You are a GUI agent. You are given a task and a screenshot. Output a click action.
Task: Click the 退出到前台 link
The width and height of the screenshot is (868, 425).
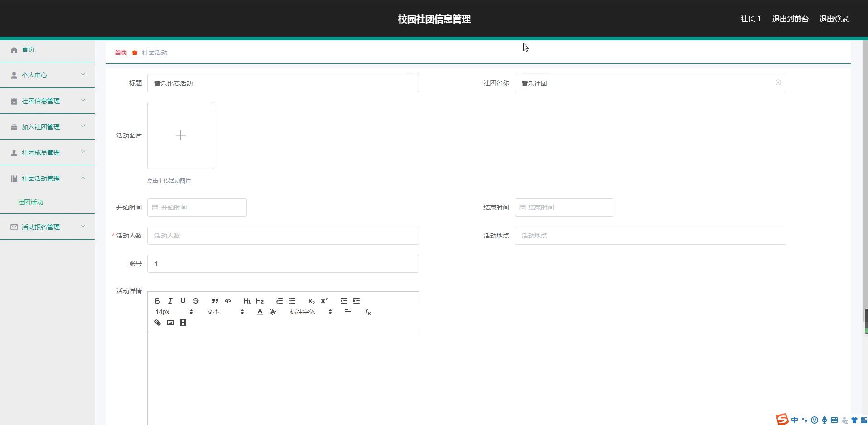click(790, 19)
